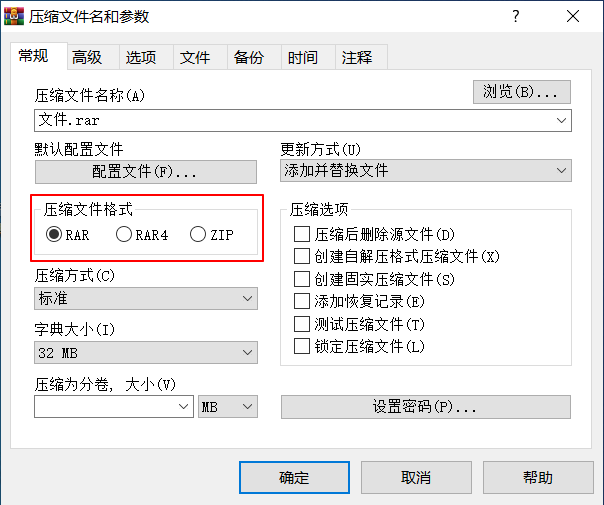Enable 锁定压缩文件 checkbox
The height and width of the screenshot is (505, 604).
[302, 346]
